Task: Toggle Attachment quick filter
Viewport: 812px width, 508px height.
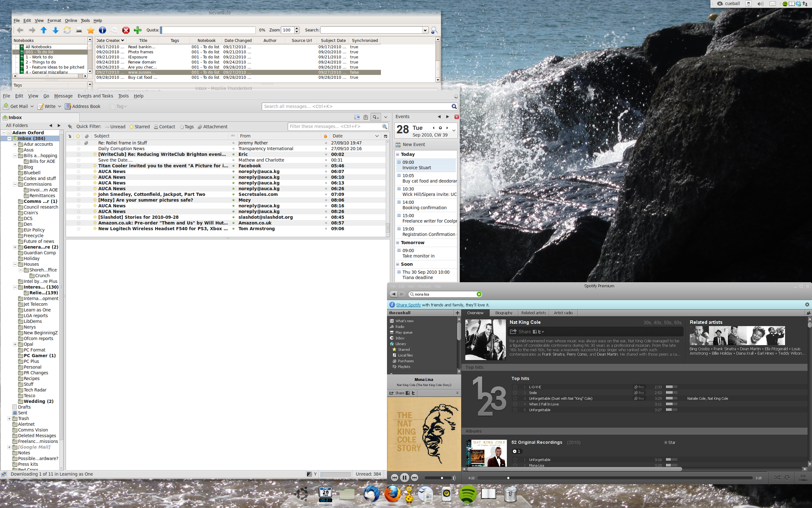Action: point(213,127)
